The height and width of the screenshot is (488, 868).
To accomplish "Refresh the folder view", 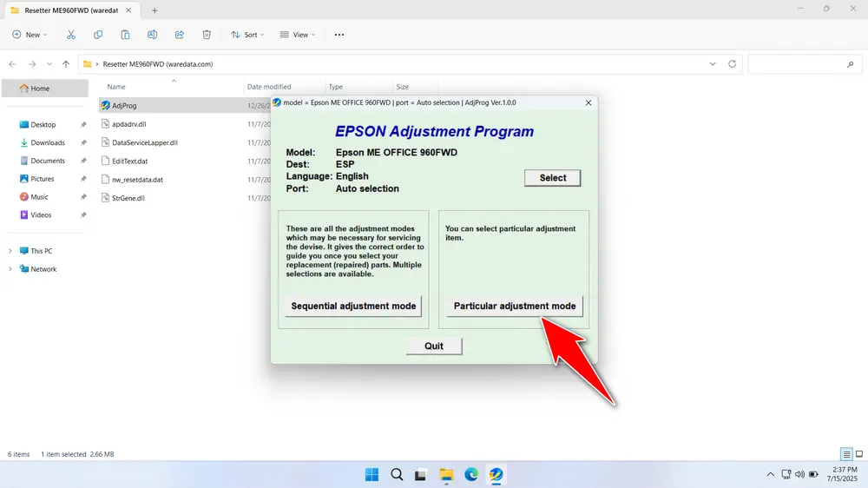I will click(732, 64).
